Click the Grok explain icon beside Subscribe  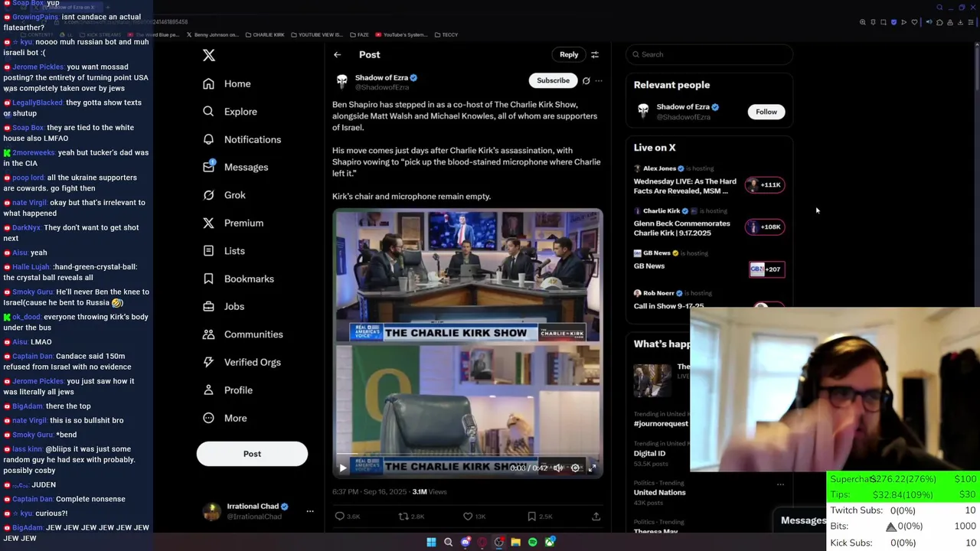[586, 80]
